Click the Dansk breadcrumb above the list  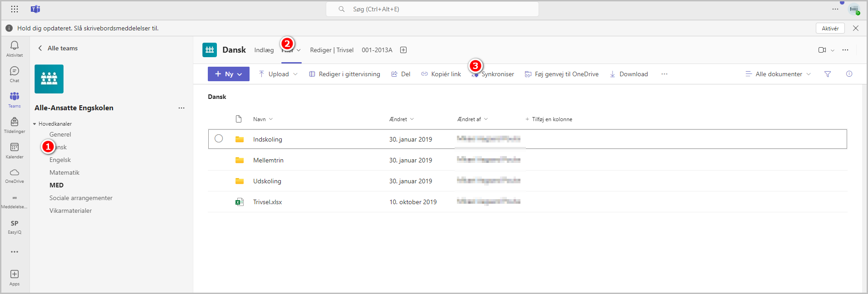point(217,97)
